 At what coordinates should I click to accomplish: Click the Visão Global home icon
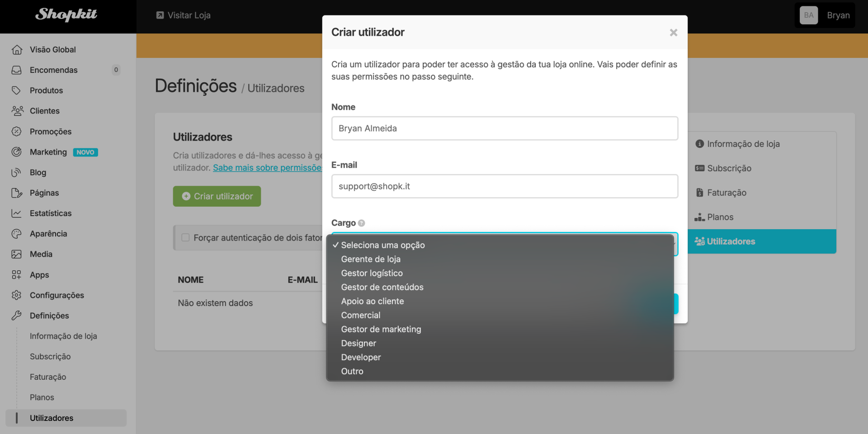click(x=17, y=50)
